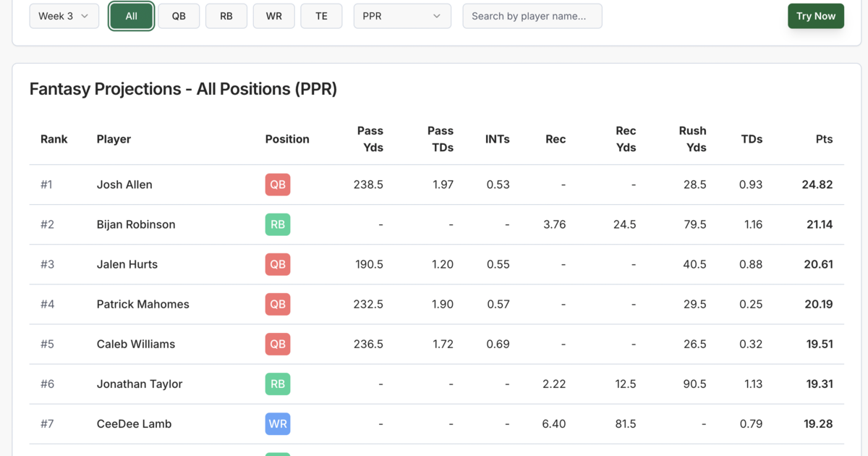The height and width of the screenshot is (456, 868).
Task: Click Josh Allen's red QB position badge
Action: pyautogui.click(x=277, y=185)
